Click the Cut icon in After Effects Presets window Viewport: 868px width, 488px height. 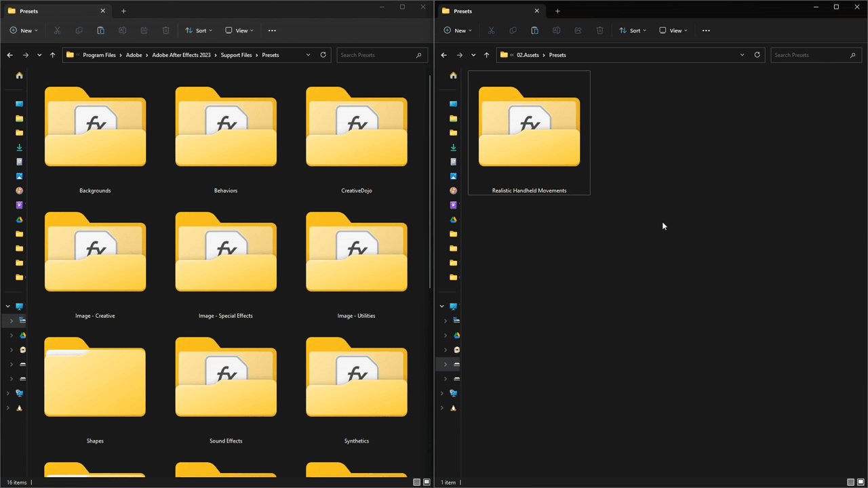(57, 30)
